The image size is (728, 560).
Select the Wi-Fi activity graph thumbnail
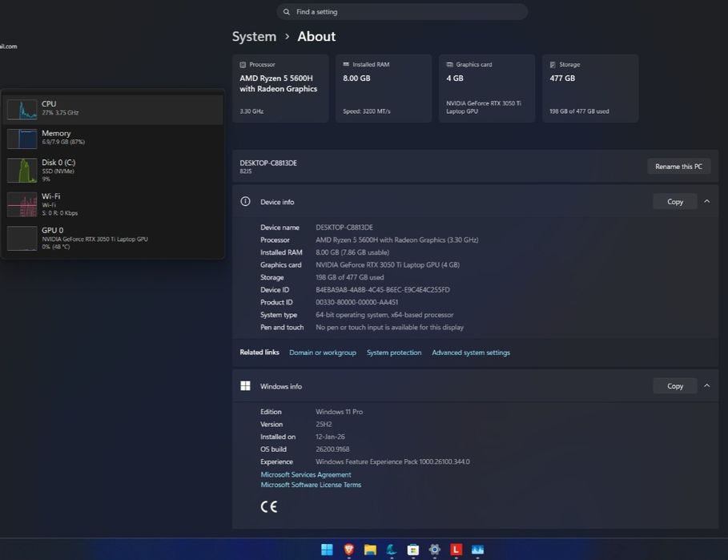[x=22, y=204]
